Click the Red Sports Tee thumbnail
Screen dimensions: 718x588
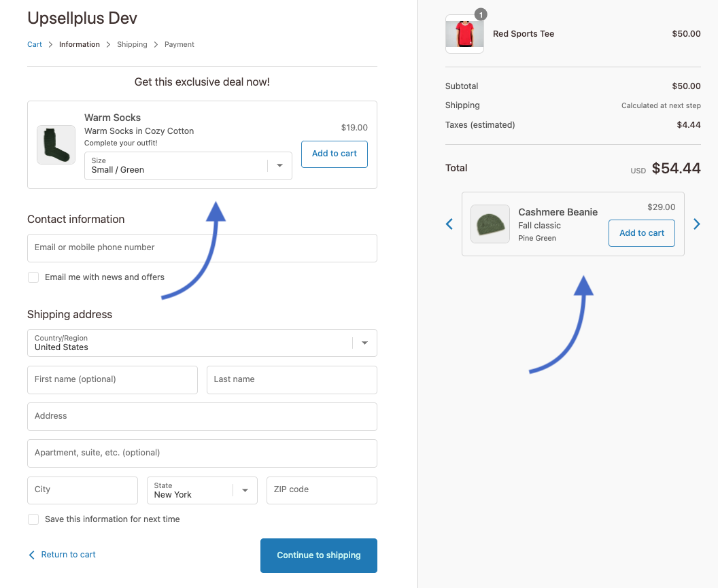[x=464, y=33]
